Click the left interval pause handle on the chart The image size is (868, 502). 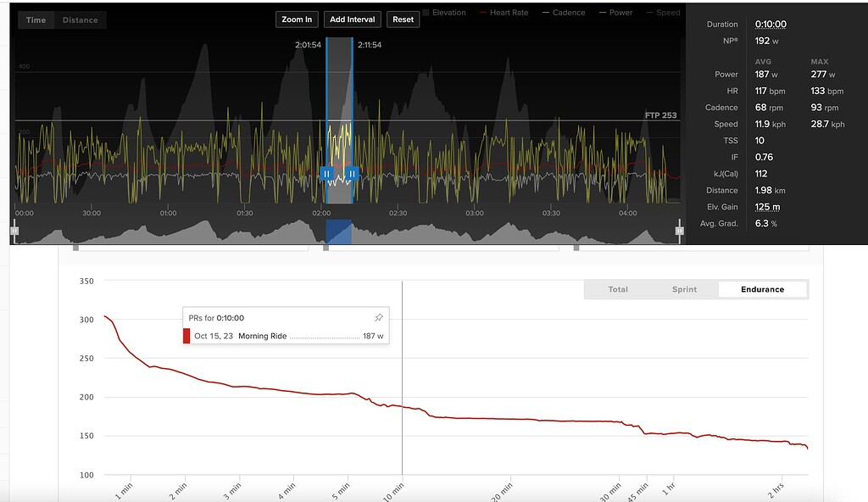click(x=326, y=175)
